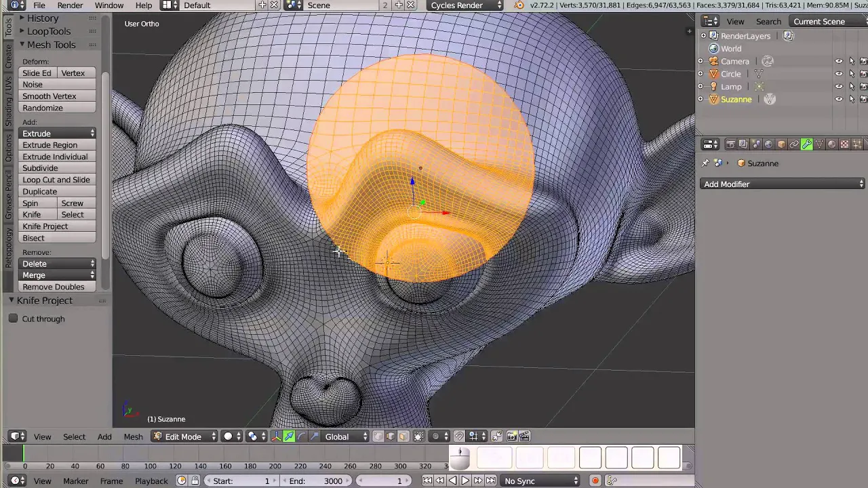Open the pivot point selector
The height and width of the screenshot is (488, 868).
[x=255, y=436]
